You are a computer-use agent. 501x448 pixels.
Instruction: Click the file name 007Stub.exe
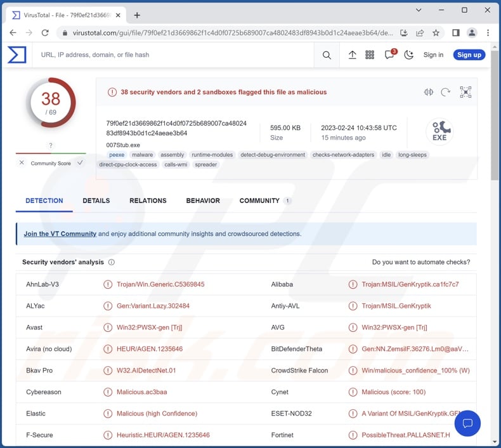pyautogui.click(x=123, y=145)
